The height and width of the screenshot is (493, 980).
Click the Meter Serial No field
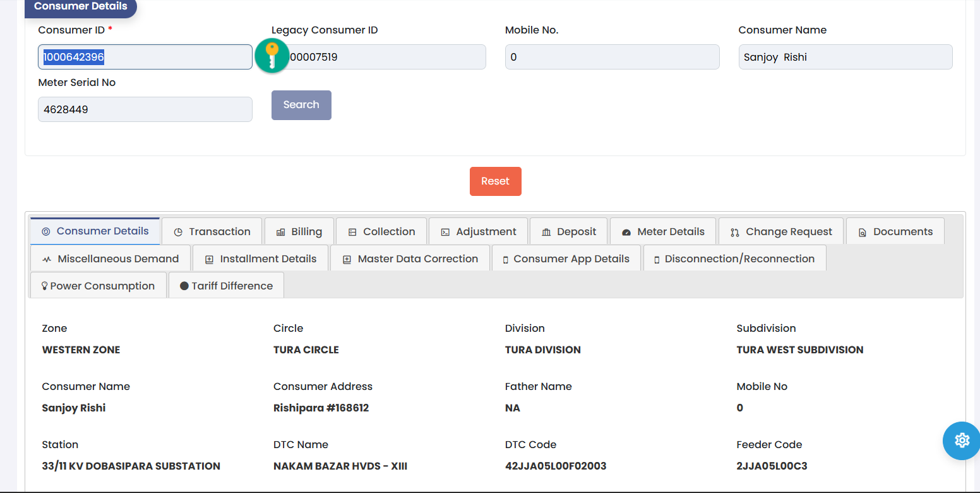tap(145, 109)
